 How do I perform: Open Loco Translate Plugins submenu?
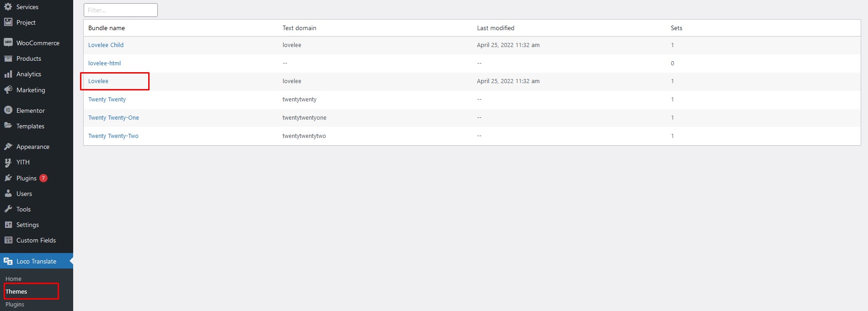coord(15,304)
